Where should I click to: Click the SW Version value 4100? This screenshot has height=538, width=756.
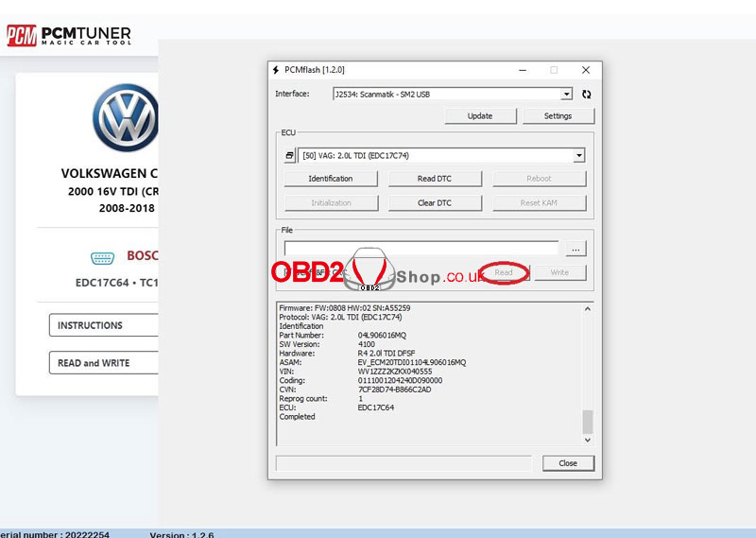coord(367,344)
